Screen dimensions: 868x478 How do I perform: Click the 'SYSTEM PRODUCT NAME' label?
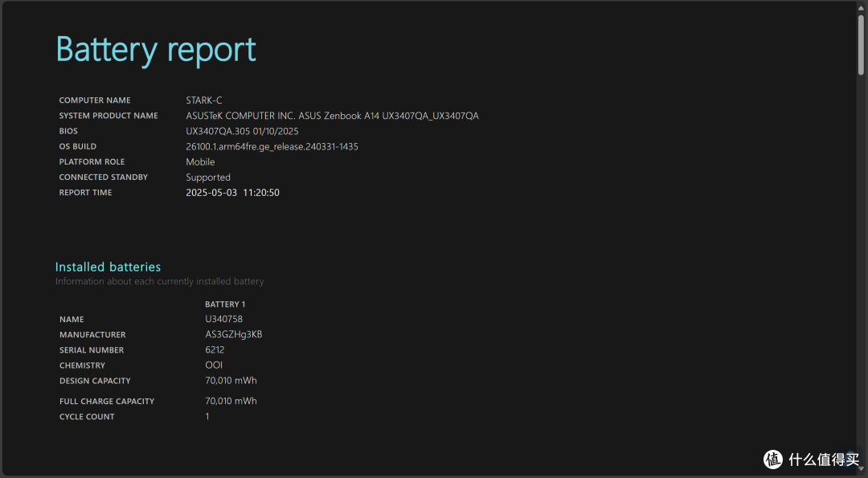coord(108,116)
